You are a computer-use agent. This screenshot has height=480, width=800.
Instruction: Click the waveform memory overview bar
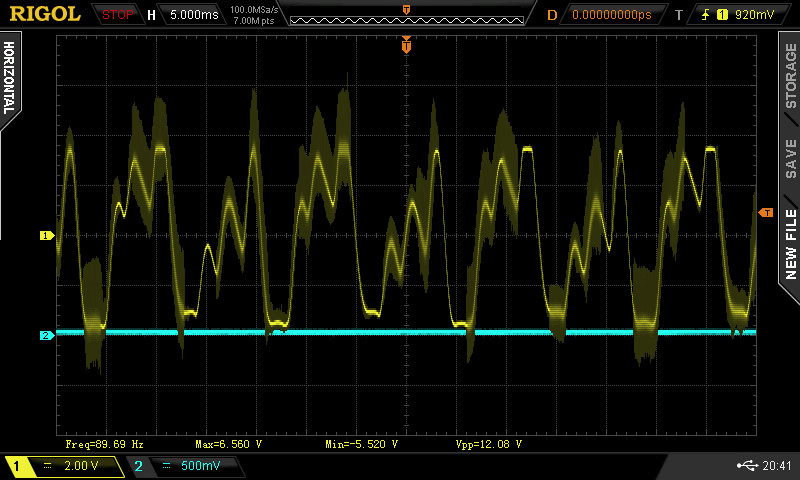[x=406, y=15]
